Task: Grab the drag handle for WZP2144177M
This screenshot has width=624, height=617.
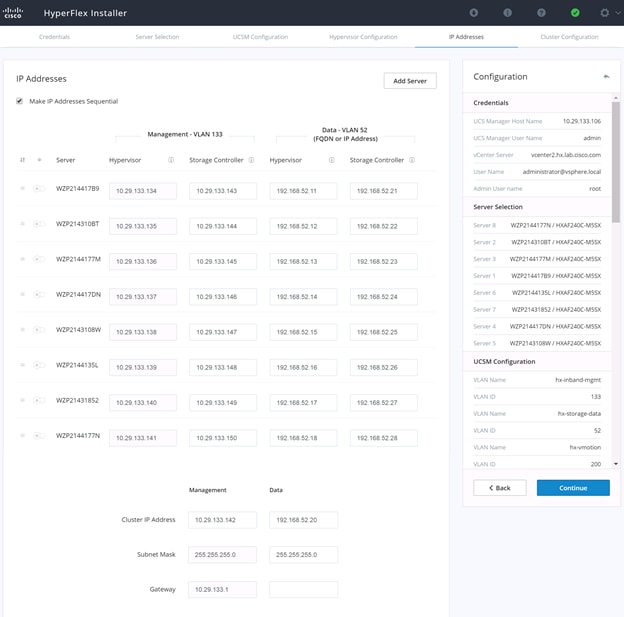Action: pyautogui.click(x=22, y=259)
